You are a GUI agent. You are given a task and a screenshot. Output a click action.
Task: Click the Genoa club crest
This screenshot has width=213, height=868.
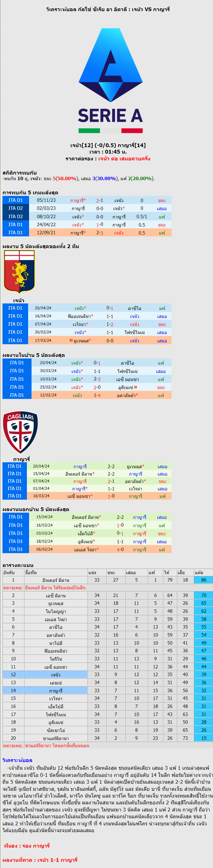point(19,272)
